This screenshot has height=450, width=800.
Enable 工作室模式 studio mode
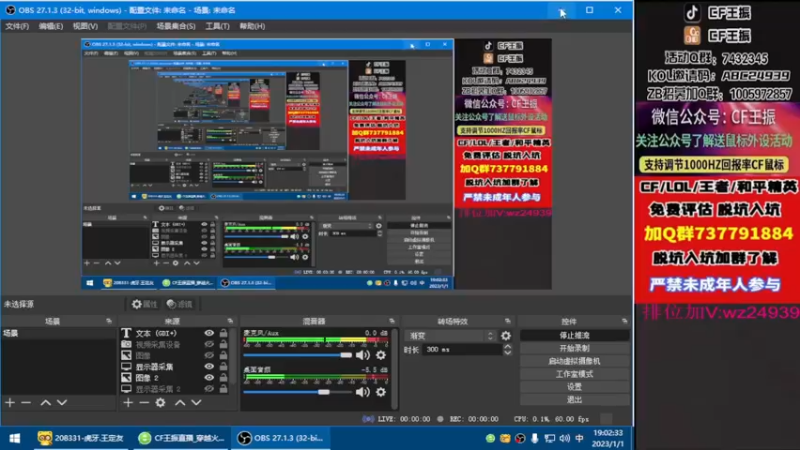pos(574,374)
